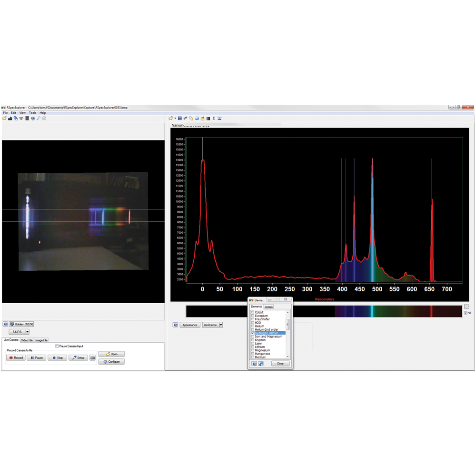The image size is (476, 476).
Task: Open the settings gear on the left toolbar
Action: pyautogui.click(x=44, y=118)
